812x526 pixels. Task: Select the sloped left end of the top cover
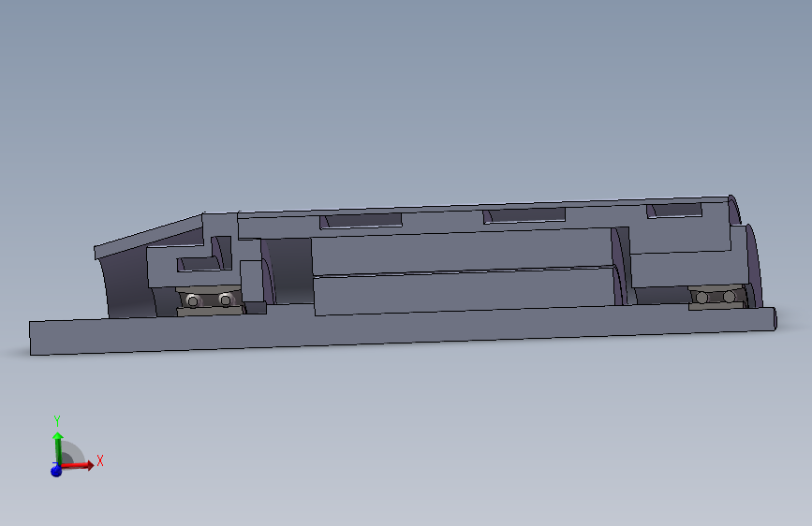pos(149,236)
